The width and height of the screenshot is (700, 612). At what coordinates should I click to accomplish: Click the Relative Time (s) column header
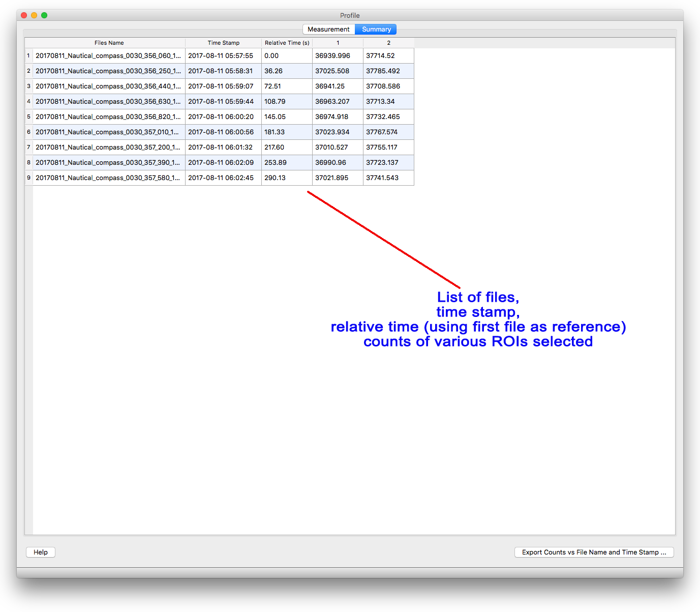[287, 43]
